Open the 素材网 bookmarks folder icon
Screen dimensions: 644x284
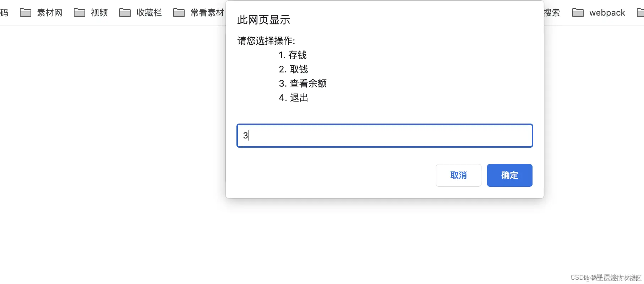click(x=26, y=12)
